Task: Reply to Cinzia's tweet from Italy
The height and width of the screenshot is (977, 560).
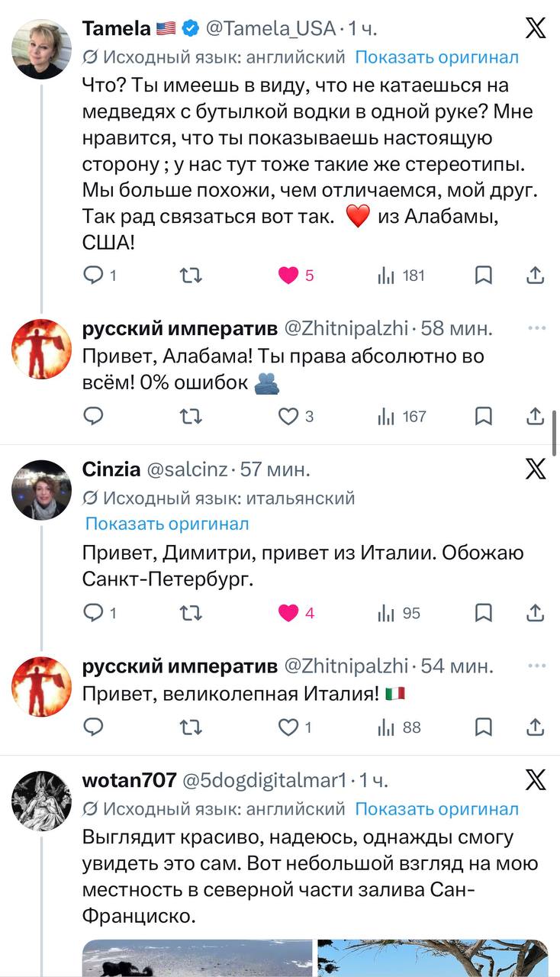Action: [x=93, y=613]
